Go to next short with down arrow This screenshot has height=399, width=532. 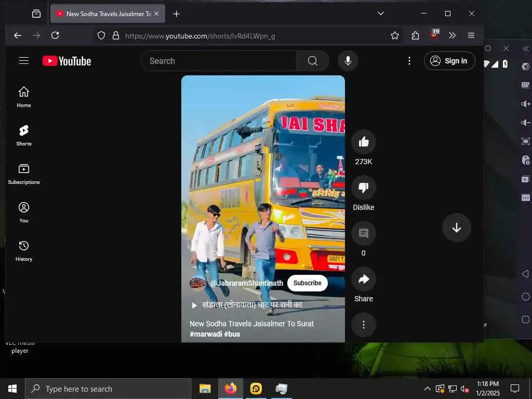tap(456, 228)
